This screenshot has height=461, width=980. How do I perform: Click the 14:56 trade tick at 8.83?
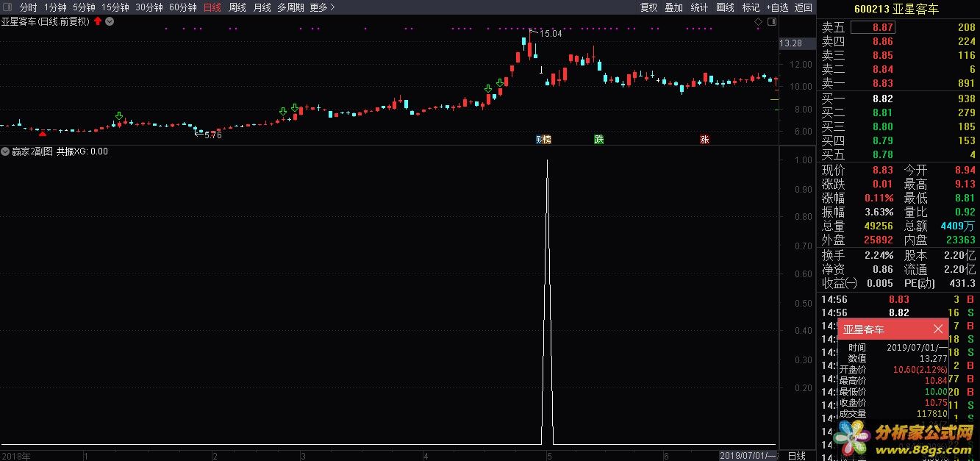pyautogui.click(x=898, y=299)
